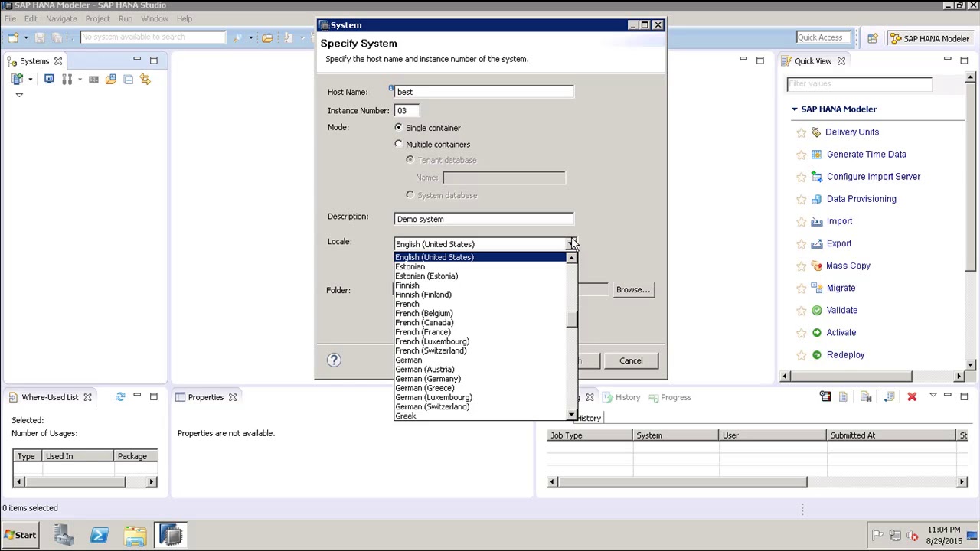Screen dimensions: 980x551
Task: Click the Delivery Units icon in Quick View
Action: pyautogui.click(x=816, y=132)
